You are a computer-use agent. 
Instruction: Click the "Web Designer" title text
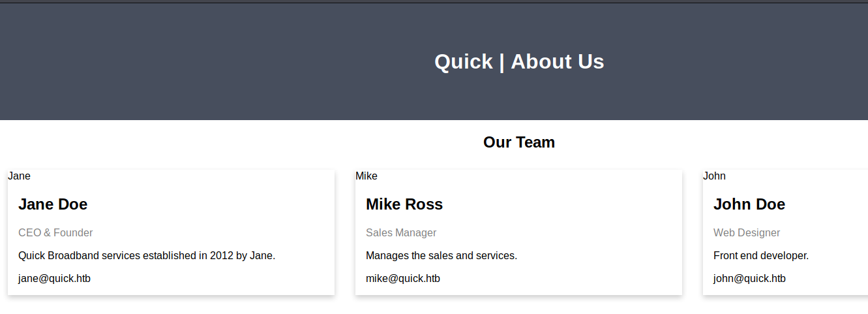coord(747,233)
